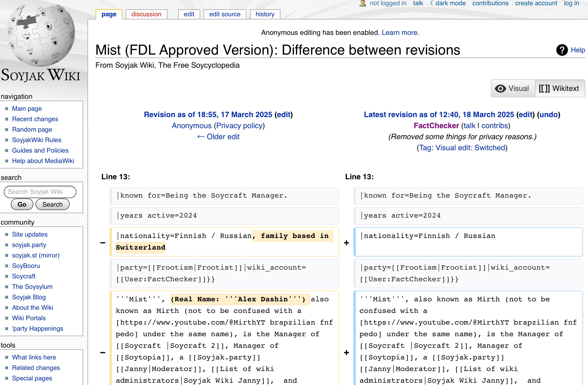Screen dimensions: 588x385
Task: Click the not logged in text
Action: (x=388, y=3)
